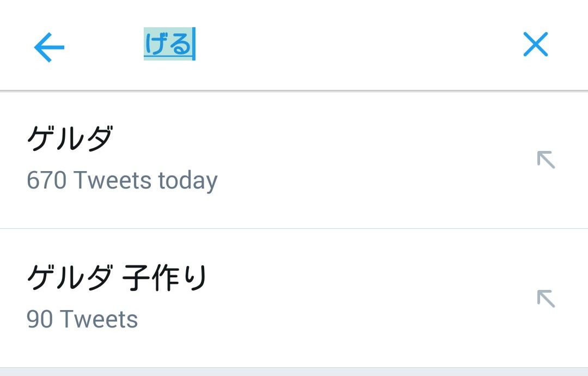
Task: Insert ゲルダ 子作り suggestion using its arrow icon
Action: [x=546, y=299]
